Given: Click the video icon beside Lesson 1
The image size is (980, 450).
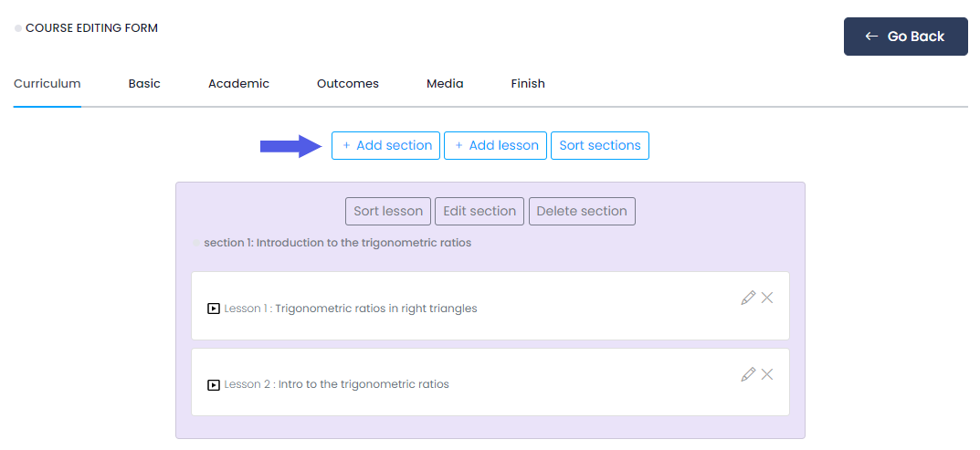Looking at the screenshot, I should [x=214, y=309].
